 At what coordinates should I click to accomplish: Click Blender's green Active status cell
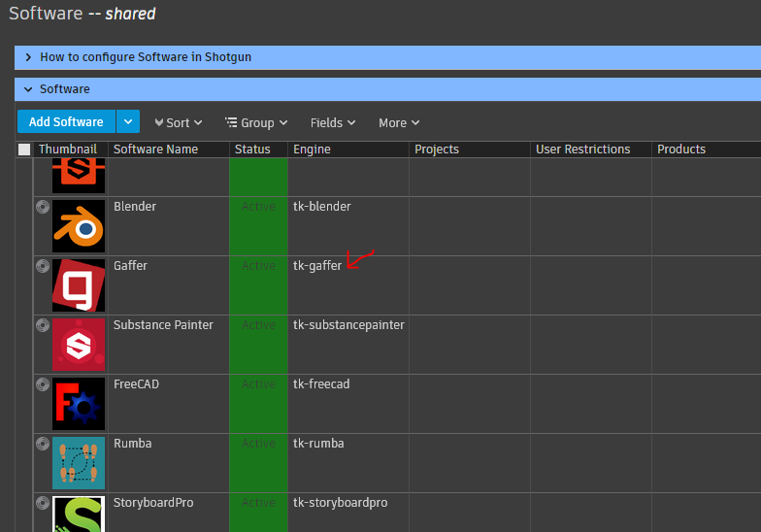pyautogui.click(x=258, y=226)
